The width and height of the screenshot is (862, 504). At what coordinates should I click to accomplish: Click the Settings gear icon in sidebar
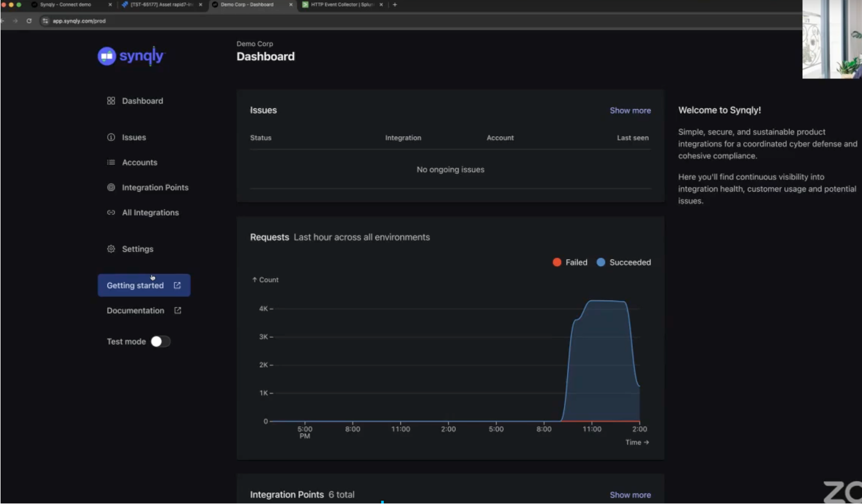pyautogui.click(x=111, y=249)
